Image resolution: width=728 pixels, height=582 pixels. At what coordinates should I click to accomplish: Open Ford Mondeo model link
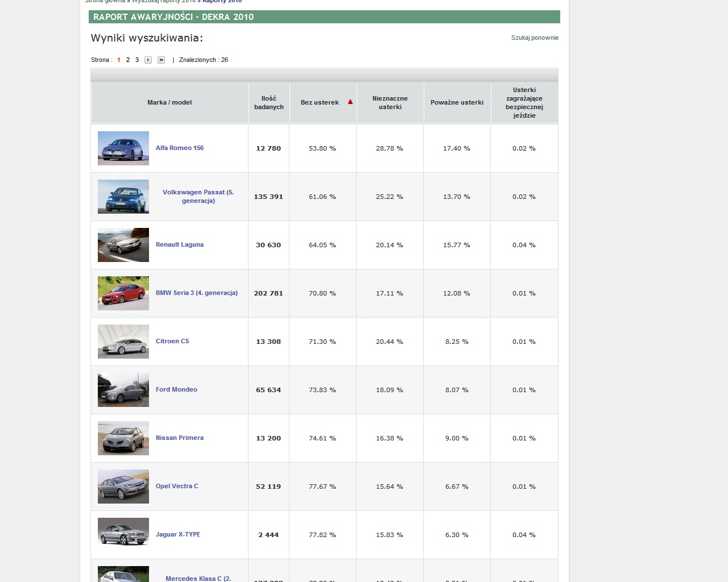click(177, 389)
